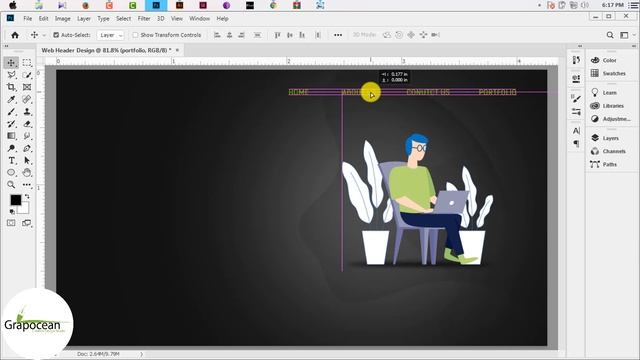
Task: Expand the collapsed icon panel dock arrows
Action: (x=580, y=46)
